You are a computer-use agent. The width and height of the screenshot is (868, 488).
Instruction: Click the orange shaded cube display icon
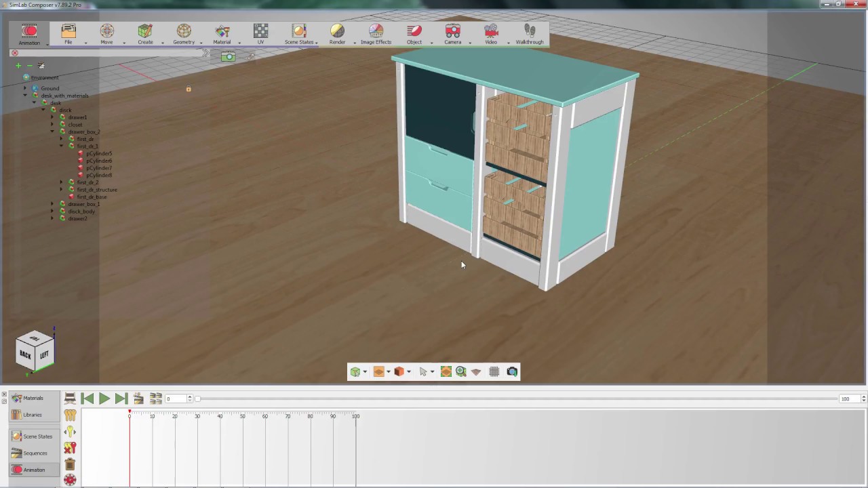click(399, 371)
